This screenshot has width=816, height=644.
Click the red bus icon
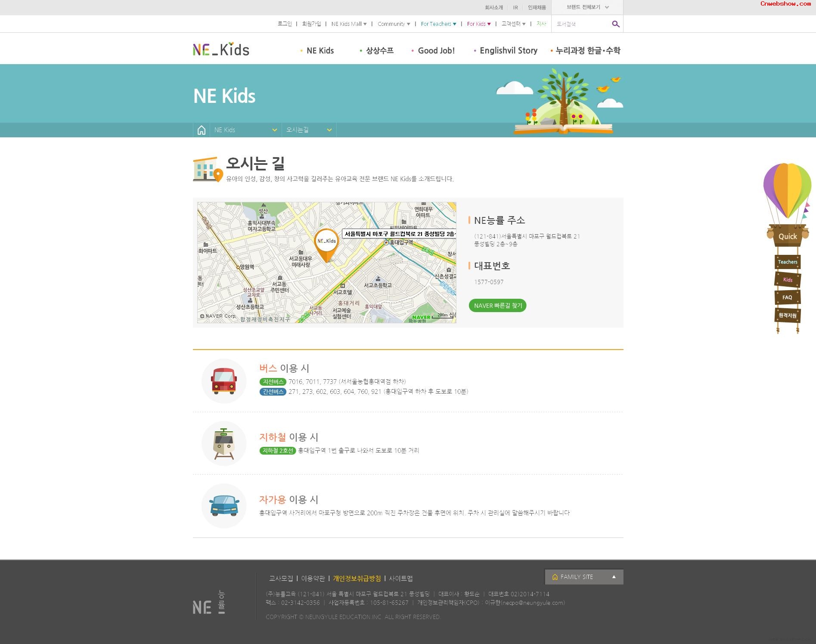click(x=224, y=381)
